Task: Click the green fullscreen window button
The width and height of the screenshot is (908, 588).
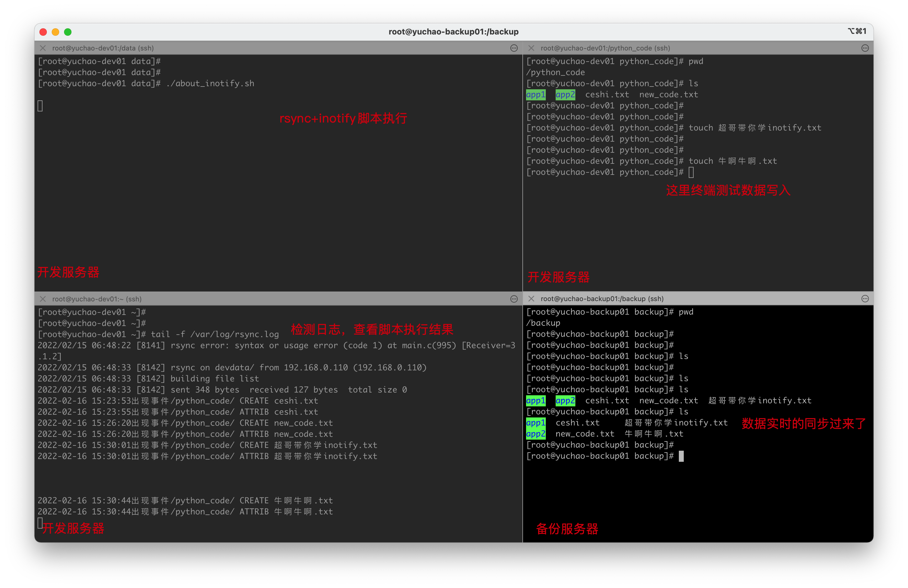Action: pos(68,32)
